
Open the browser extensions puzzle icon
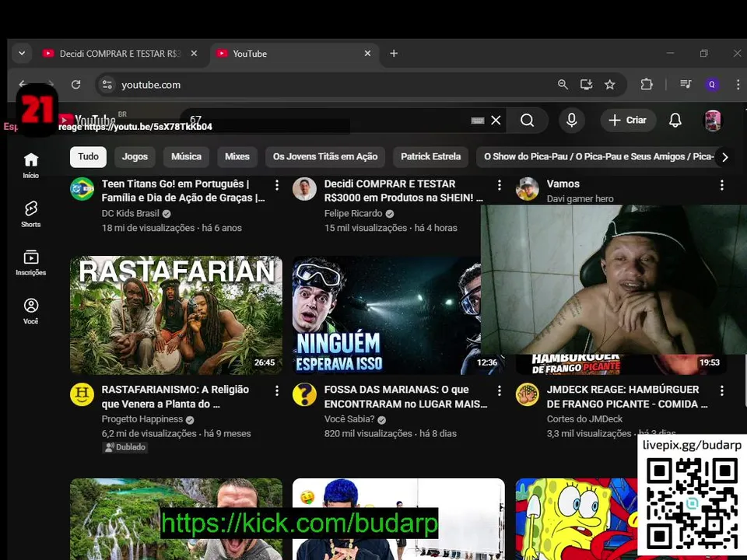(x=647, y=85)
